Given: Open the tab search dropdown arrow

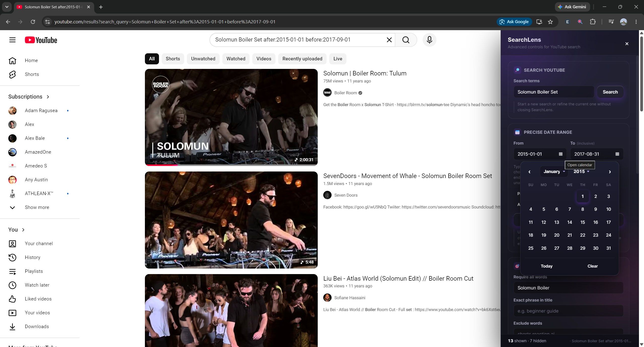Looking at the screenshot, I should [x=7, y=7].
